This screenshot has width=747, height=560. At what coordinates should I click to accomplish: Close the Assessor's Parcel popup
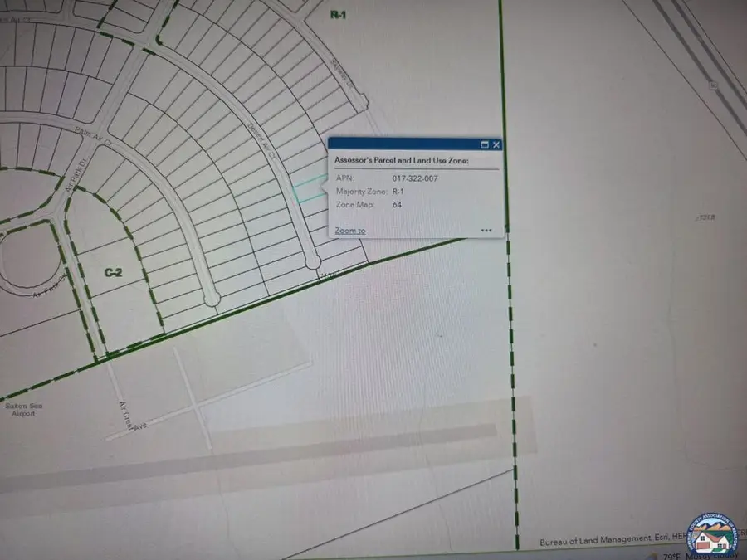tap(496, 144)
